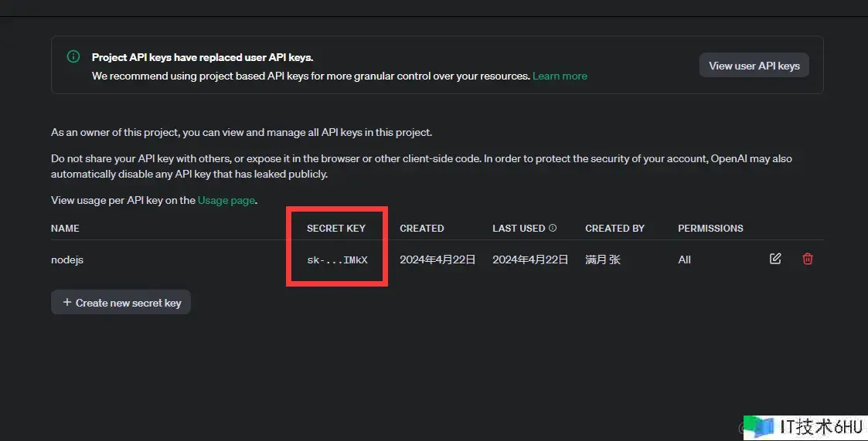868x441 pixels.
Task: Click the SECRET KEY column header
Action: coord(336,228)
